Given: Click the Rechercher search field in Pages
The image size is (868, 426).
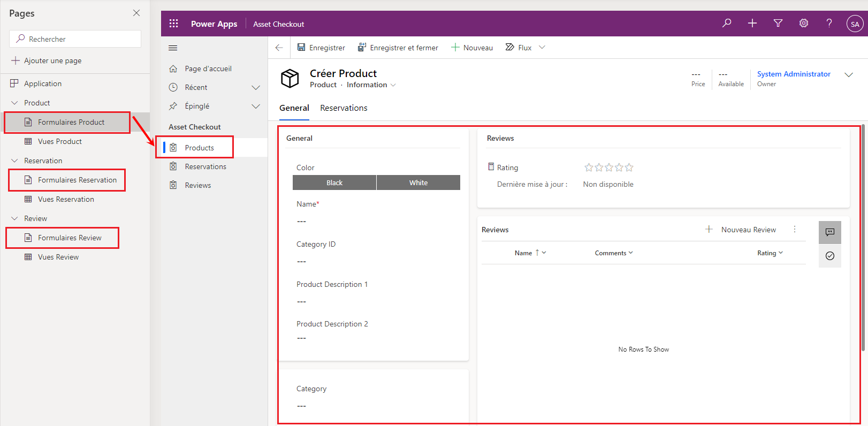Looking at the screenshot, I should [x=75, y=39].
